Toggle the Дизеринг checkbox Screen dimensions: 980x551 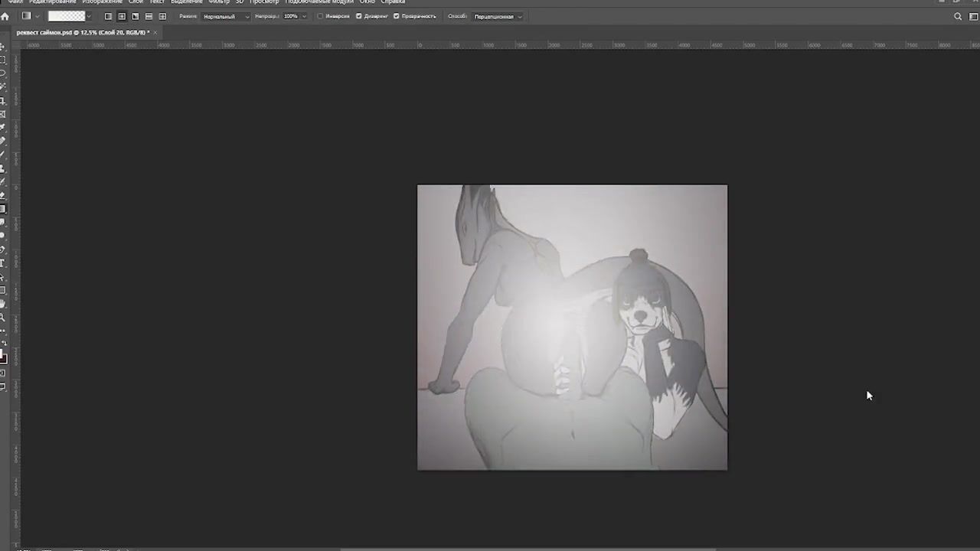pos(358,16)
